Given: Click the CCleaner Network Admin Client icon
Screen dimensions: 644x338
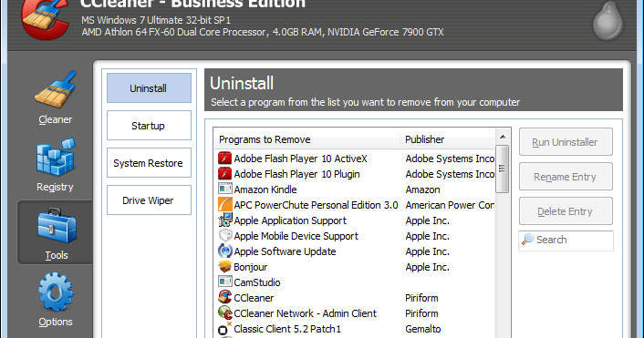Looking at the screenshot, I should point(224,312).
